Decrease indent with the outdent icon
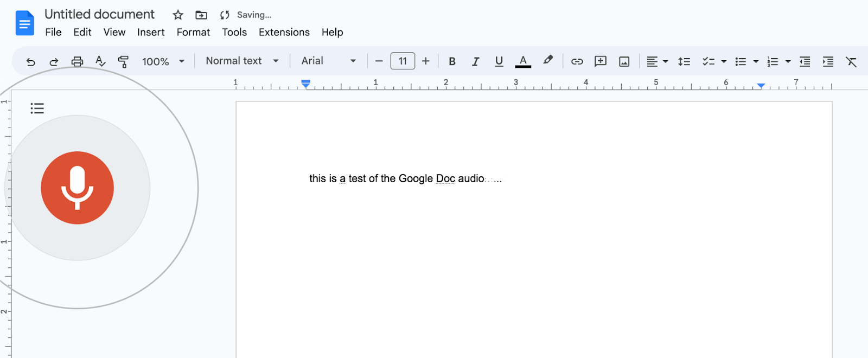 pyautogui.click(x=805, y=61)
